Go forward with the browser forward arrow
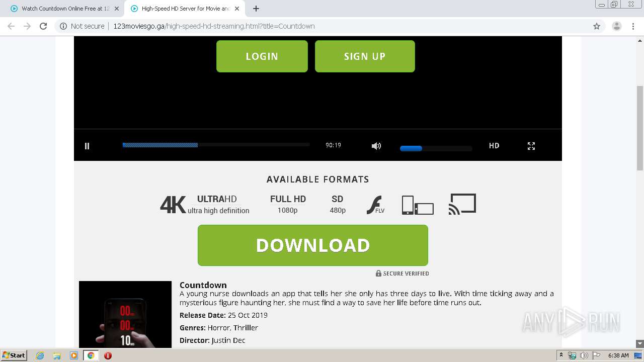This screenshot has height=362, width=644. pyautogui.click(x=27, y=26)
